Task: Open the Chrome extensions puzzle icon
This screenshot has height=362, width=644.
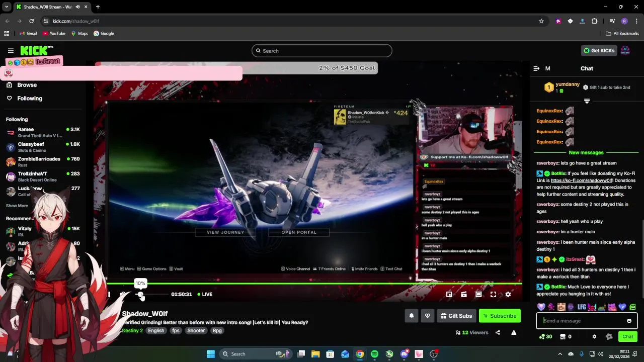Action: (595, 21)
